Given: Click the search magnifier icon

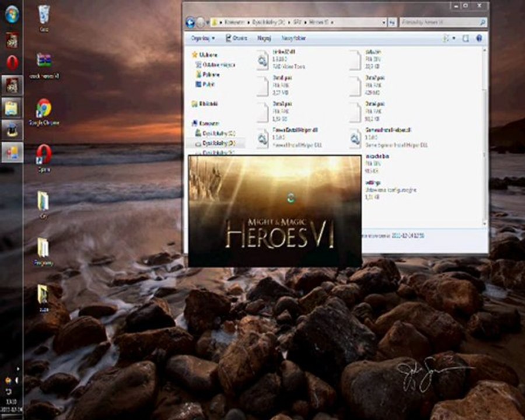Looking at the screenshot, I should pyautogui.click(x=482, y=22).
